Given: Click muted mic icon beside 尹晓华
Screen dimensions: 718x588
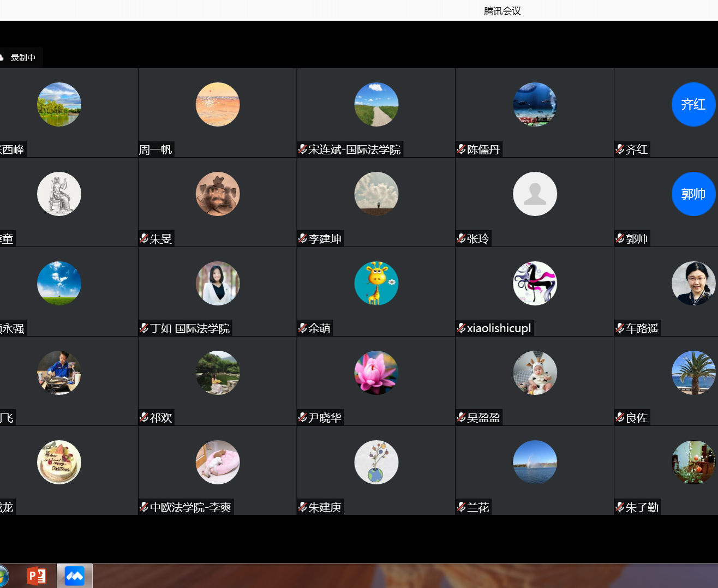Looking at the screenshot, I should click(303, 418).
